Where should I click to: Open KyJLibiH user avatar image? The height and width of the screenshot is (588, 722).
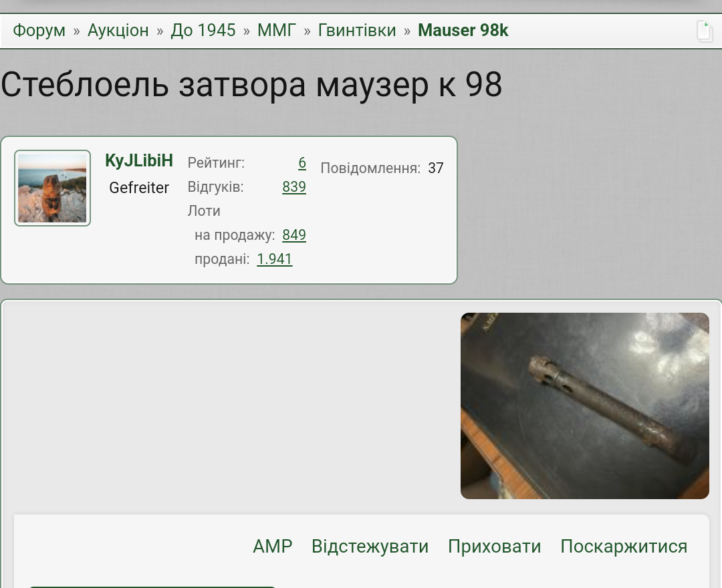coord(53,188)
